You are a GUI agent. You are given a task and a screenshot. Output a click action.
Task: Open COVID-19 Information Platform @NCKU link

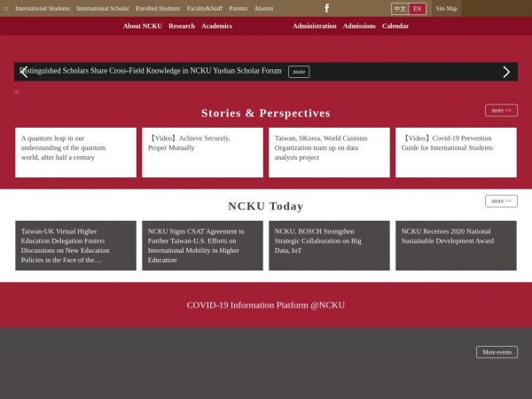tap(266, 305)
